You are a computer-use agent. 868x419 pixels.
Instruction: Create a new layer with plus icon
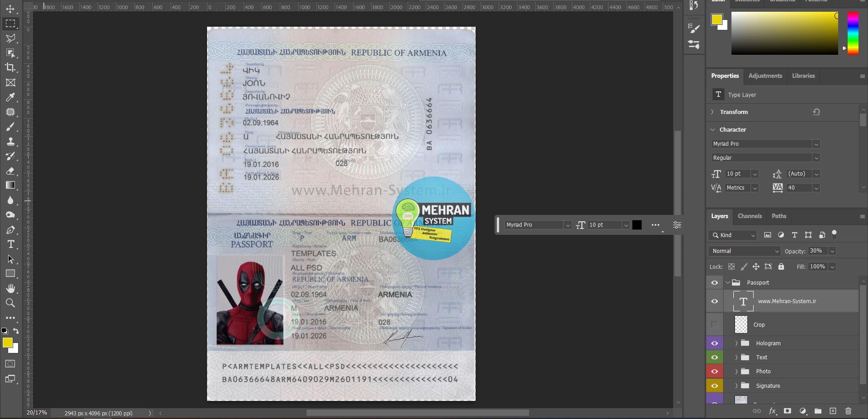click(x=833, y=411)
